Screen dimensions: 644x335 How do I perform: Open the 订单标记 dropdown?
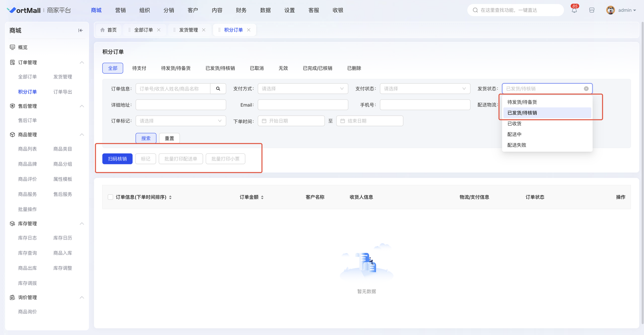(181, 121)
